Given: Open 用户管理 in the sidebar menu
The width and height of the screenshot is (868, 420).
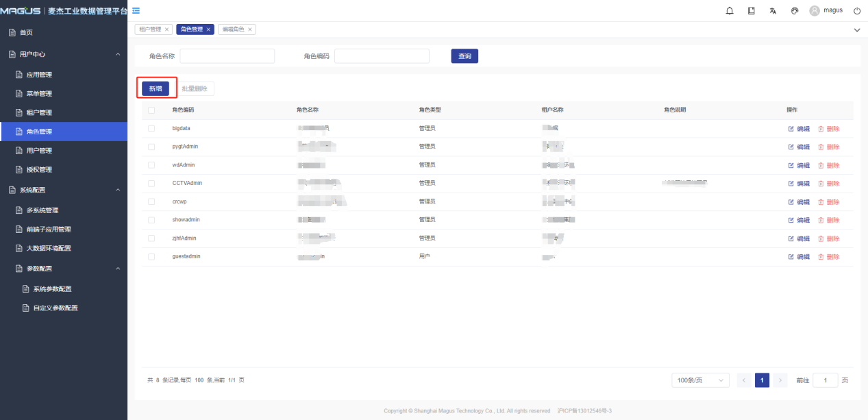Looking at the screenshot, I should [x=39, y=151].
